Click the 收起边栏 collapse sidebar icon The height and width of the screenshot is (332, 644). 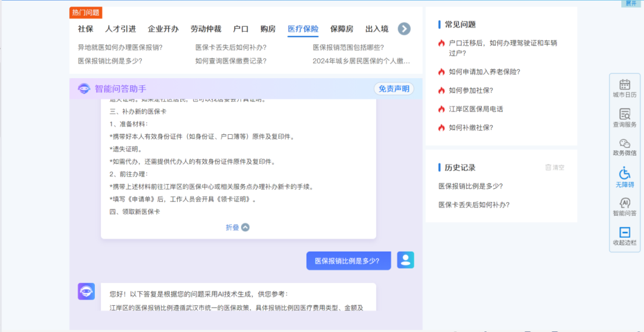[624, 233]
